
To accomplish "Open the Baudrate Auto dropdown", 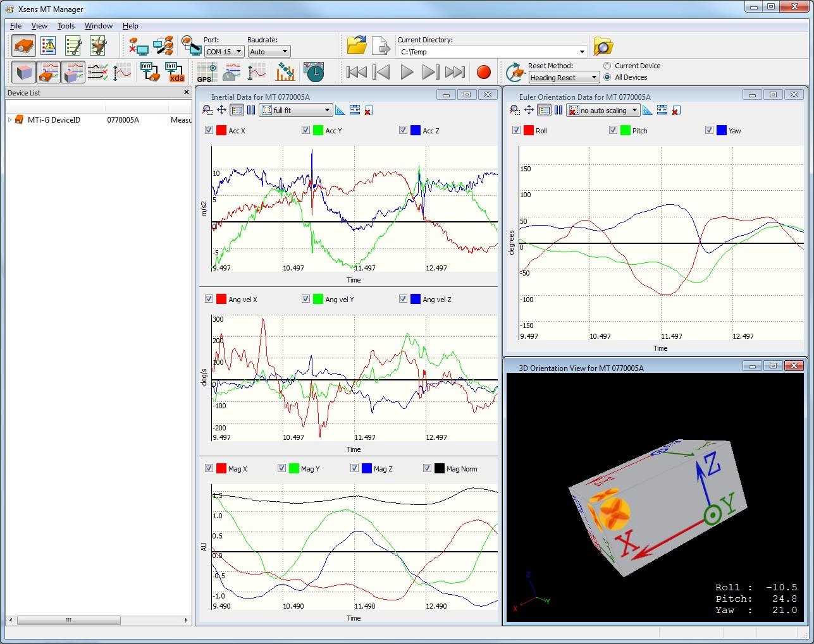I will [x=269, y=52].
